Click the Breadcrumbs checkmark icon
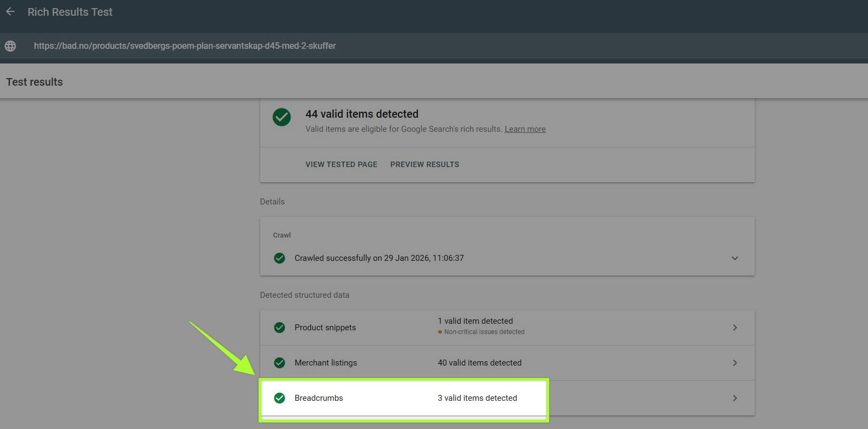 pos(279,398)
